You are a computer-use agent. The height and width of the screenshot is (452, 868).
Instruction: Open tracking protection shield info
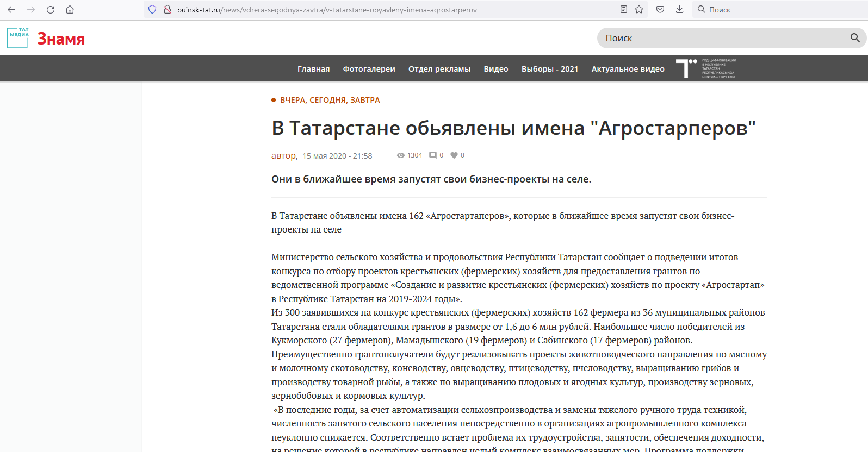(152, 10)
